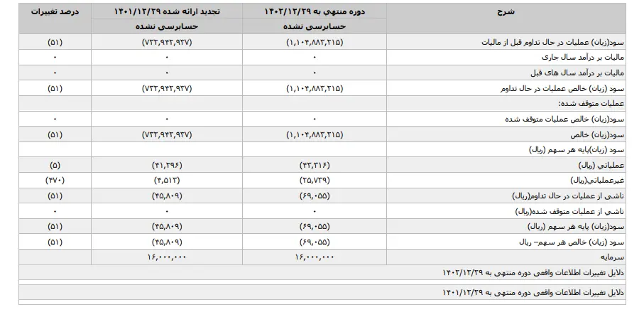
Task: Select the (۴۷۰) percent change cell
Action: tap(55, 180)
